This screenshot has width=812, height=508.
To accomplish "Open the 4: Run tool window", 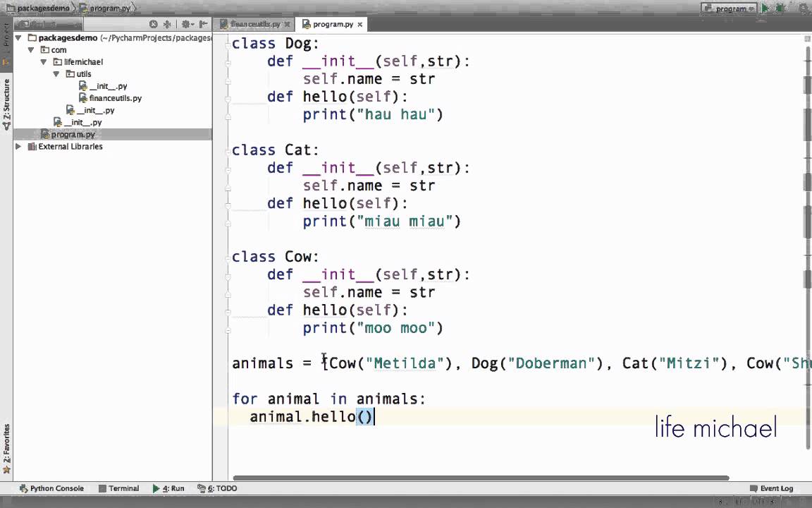I will [169, 488].
